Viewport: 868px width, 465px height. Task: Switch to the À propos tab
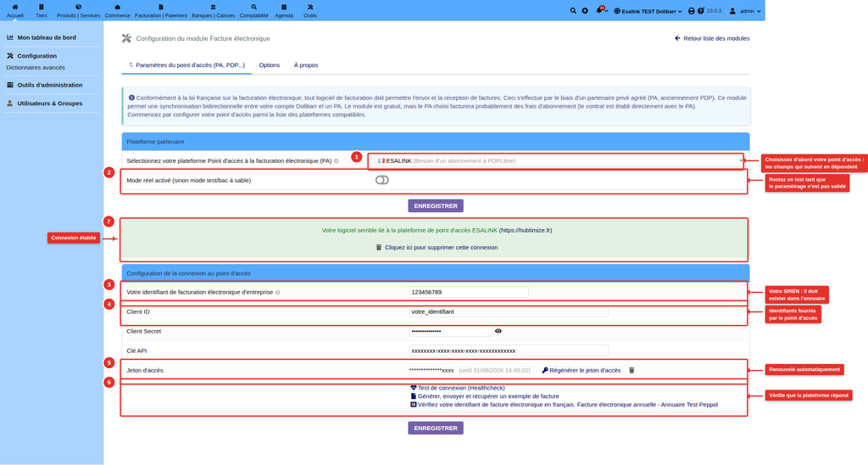pos(305,64)
